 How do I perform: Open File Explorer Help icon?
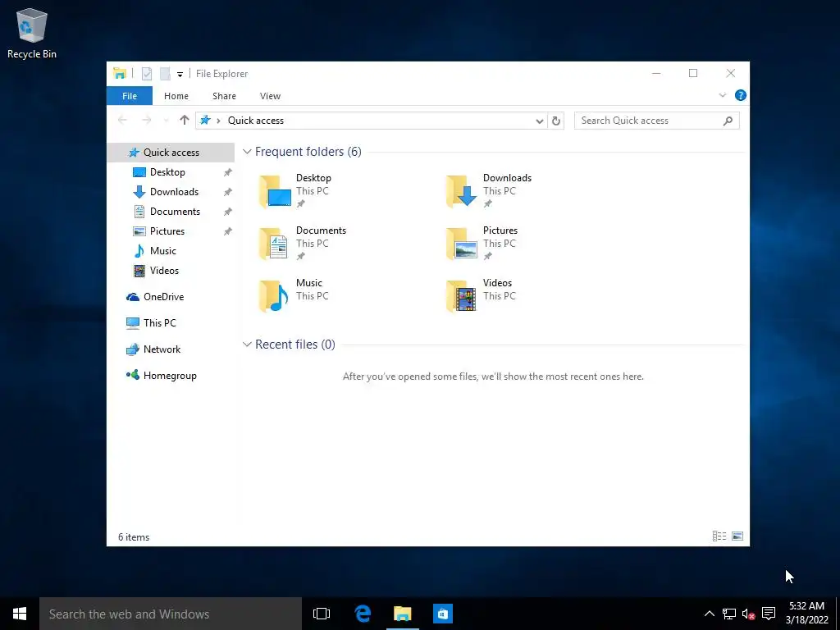(x=741, y=95)
